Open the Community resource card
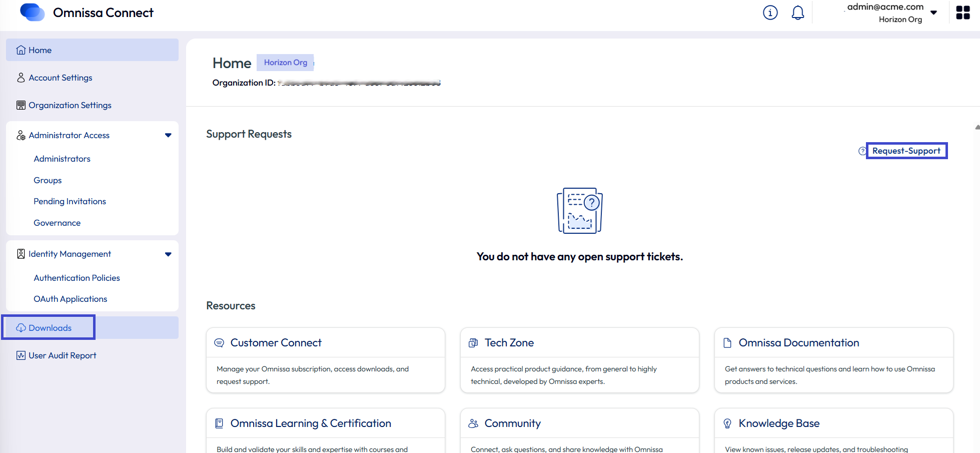980x453 pixels. tap(579, 430)
